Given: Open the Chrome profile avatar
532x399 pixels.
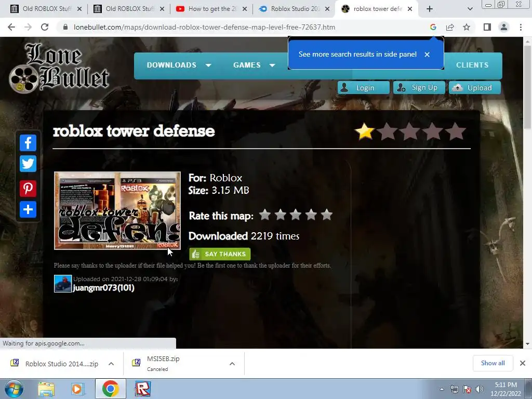Looking at the screenshot, I should (504, 27).
